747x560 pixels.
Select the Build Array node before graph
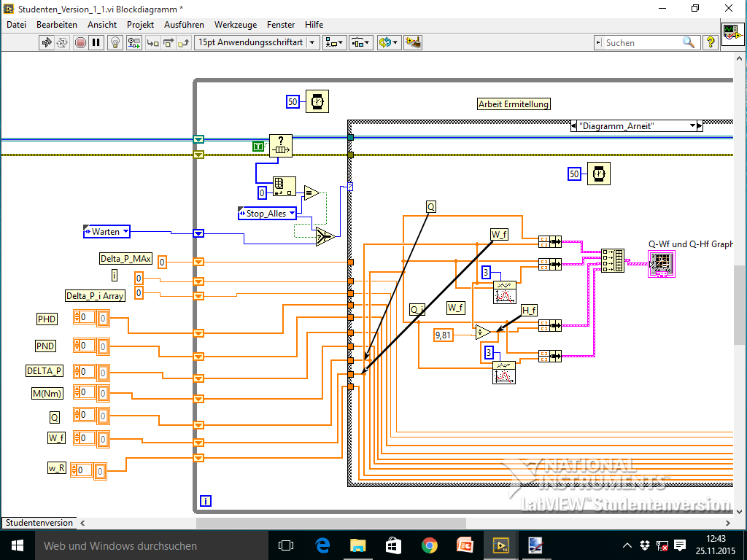(x=613, y=260)
